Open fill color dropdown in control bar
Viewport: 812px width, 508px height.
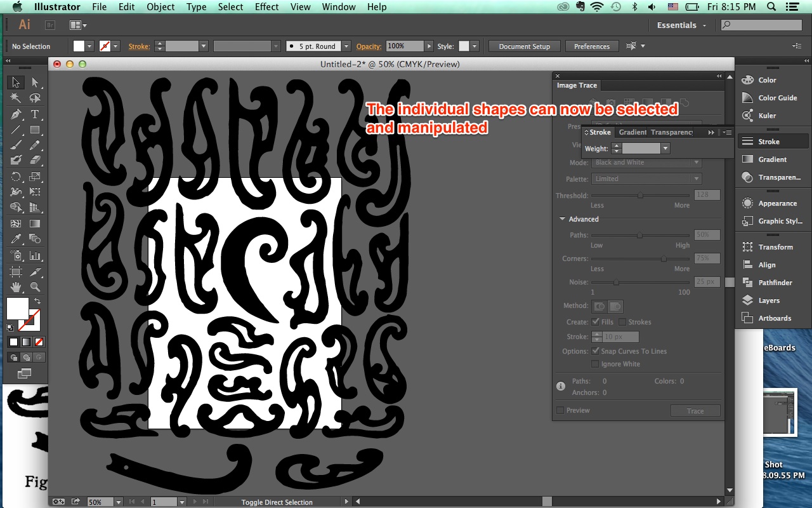89,46
